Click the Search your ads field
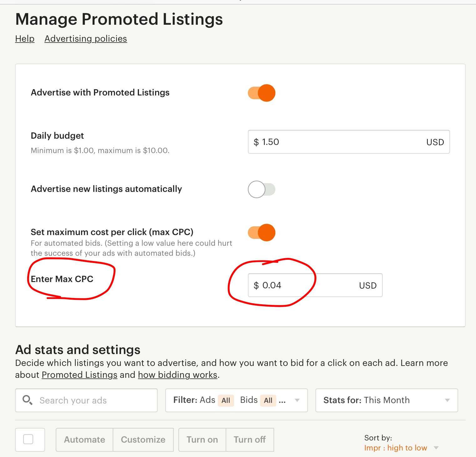Image resolution: width=476 pixels, height=457 pixels. point(86,400)
